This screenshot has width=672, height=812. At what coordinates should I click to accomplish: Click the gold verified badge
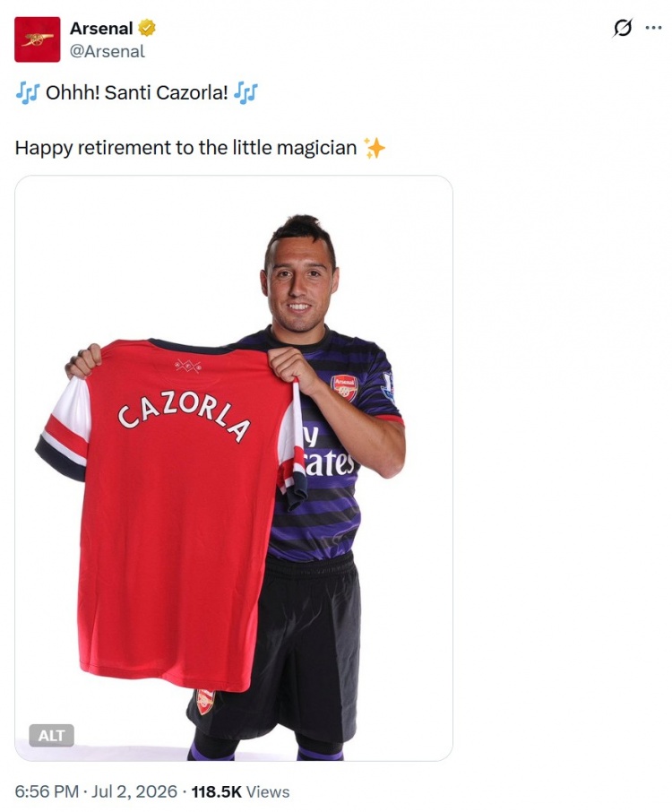pos(147,28)
